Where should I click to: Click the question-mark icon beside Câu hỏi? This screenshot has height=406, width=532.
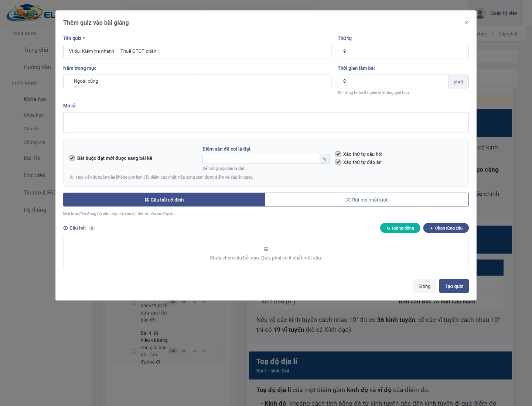pos(65,228)
